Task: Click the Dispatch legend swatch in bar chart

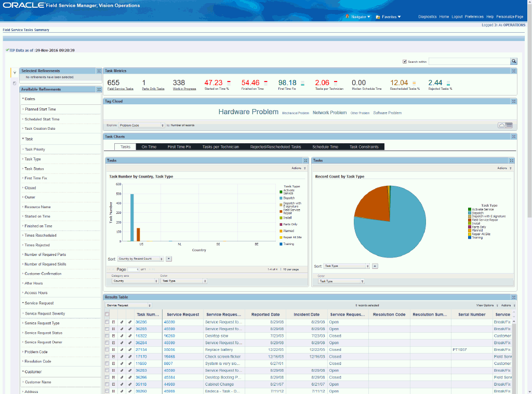Action: (x=281, y=198)
